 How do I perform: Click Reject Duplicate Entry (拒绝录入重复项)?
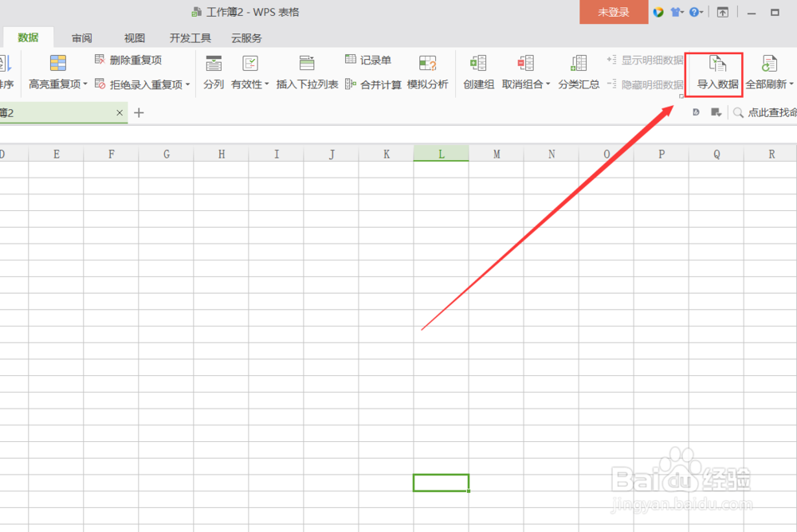tap(138, 84)
